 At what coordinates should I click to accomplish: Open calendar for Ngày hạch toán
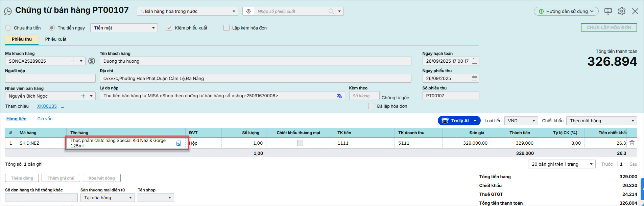[x=475, y=61]
